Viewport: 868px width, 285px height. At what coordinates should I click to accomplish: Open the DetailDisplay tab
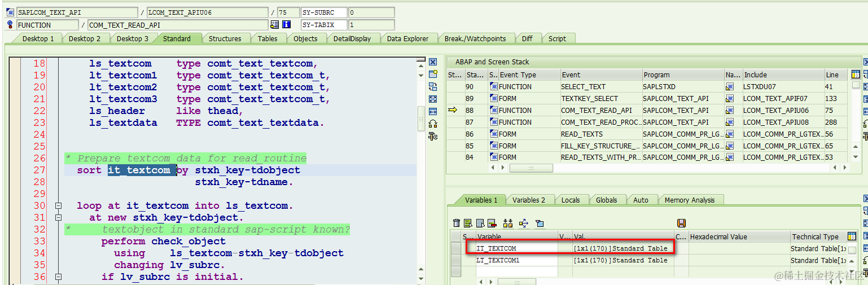coord(352,38)
